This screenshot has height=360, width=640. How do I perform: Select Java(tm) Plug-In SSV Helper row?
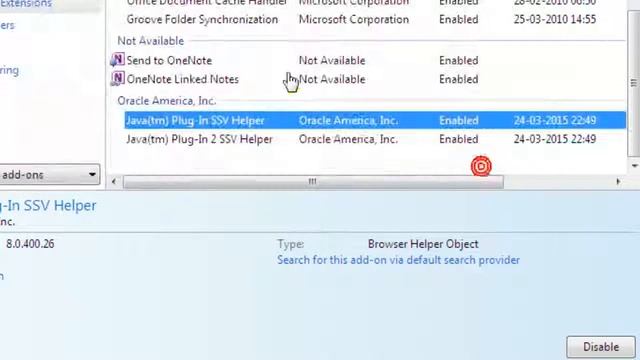[375, 120]
